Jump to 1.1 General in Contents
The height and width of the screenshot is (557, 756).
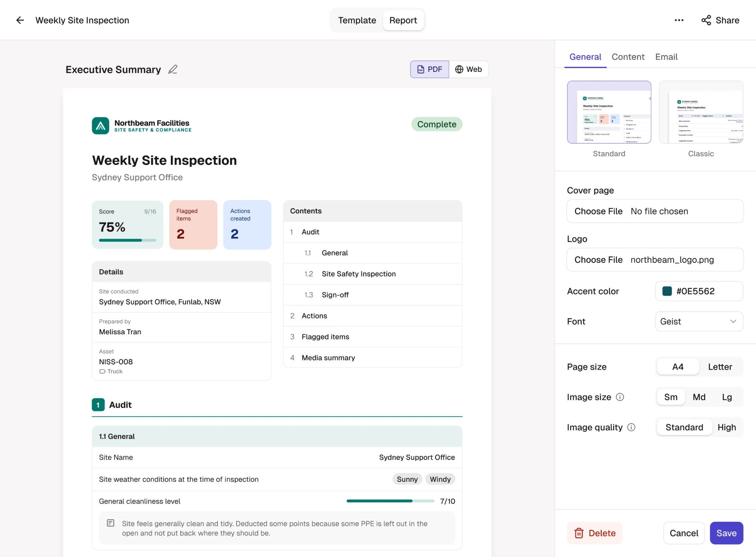(373, 253)
